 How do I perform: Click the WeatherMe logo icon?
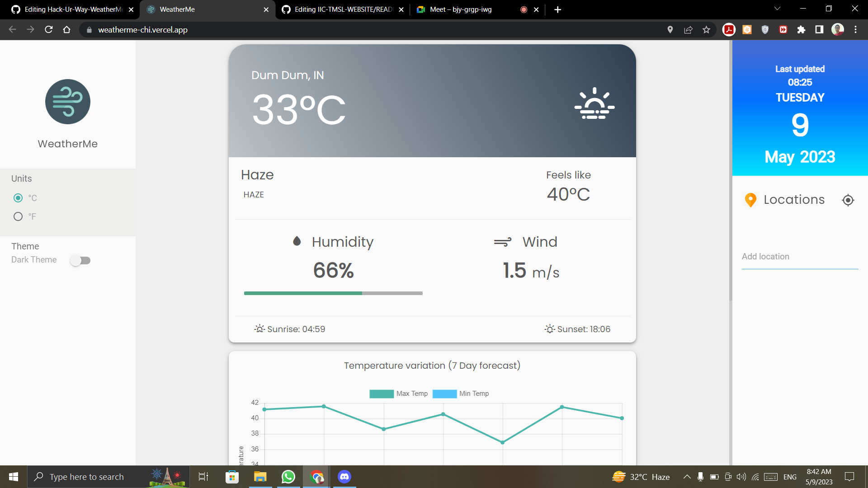click(67, 101)
